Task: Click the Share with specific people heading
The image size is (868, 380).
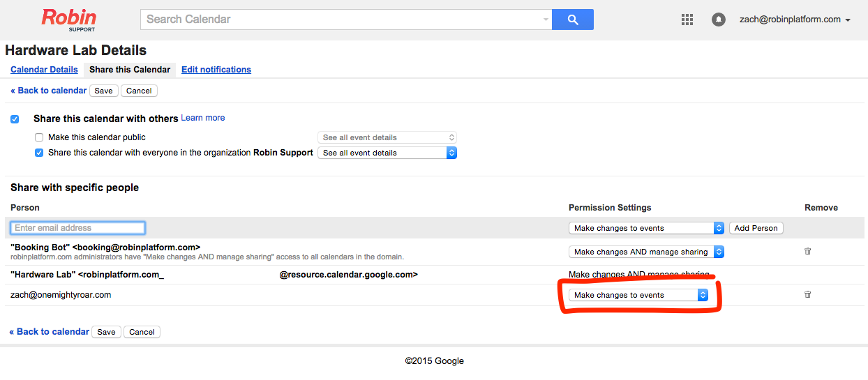Action: [75, 188]
